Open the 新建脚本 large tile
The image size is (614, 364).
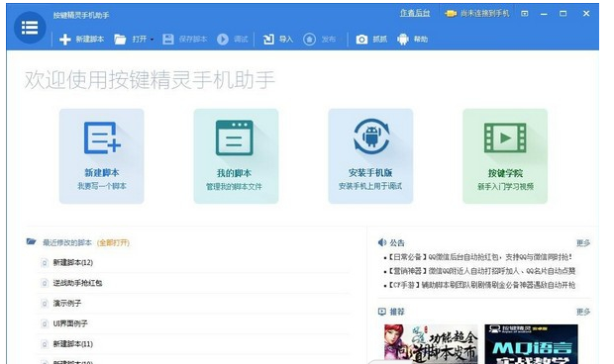click(102, 156)
